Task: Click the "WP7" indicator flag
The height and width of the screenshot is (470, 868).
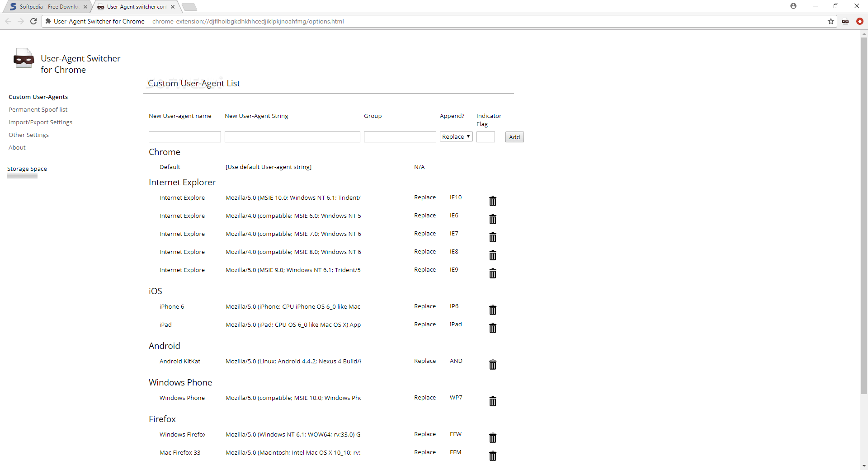Action: click(456, 397)
